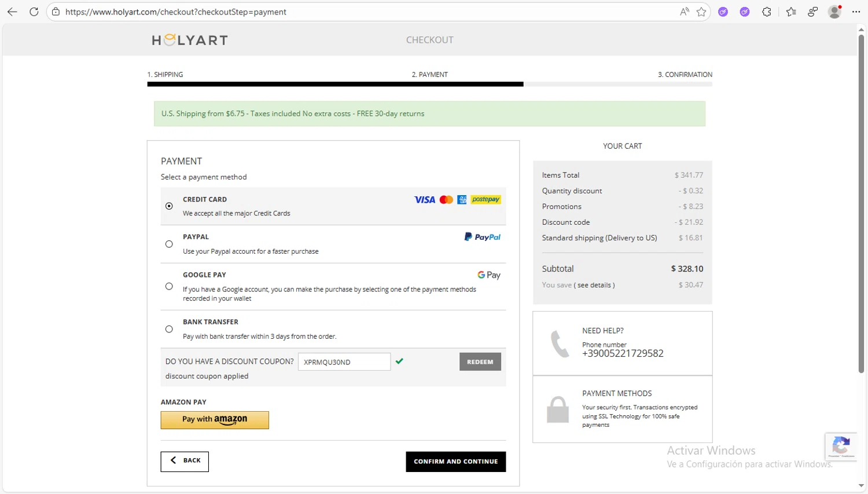Click the browser back arrow
This screenshot has width=868, height=494.
(x=12, y=12)
